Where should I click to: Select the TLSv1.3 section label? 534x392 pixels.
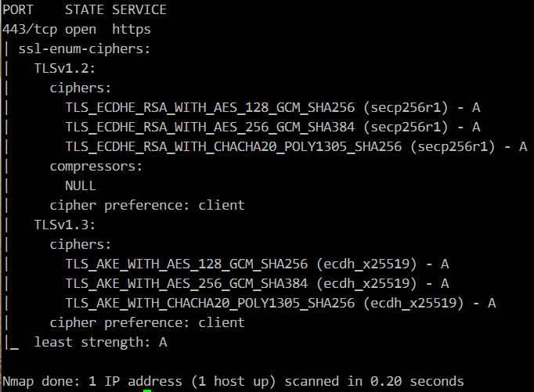(x=65, y=225)
